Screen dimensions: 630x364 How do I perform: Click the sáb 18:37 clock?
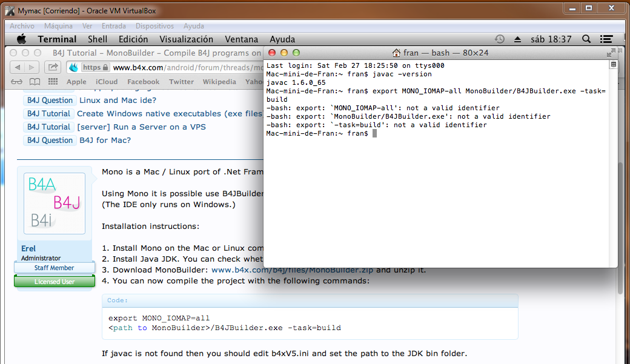tap(551, 39)
